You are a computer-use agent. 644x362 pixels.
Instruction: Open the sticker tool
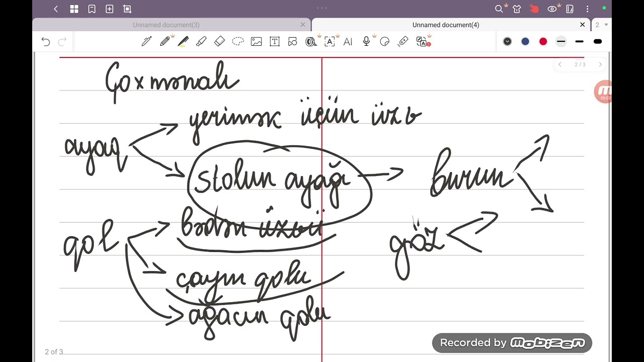coord(385,42)
